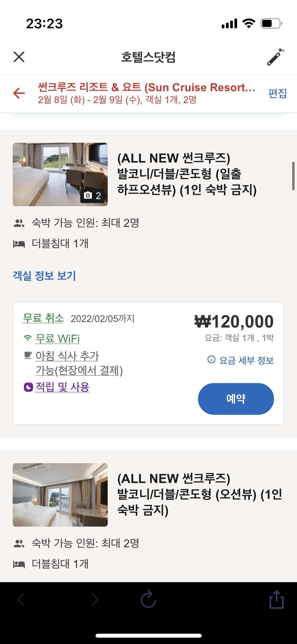Tap the camera photo count badge

point(92,196)
